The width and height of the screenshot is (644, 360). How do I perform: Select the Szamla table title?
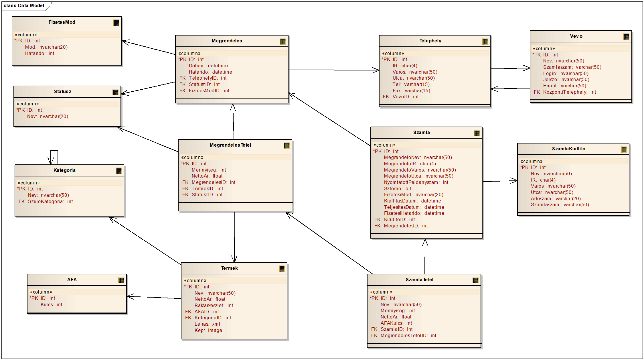pyautogui.click(x=422, y=133)
